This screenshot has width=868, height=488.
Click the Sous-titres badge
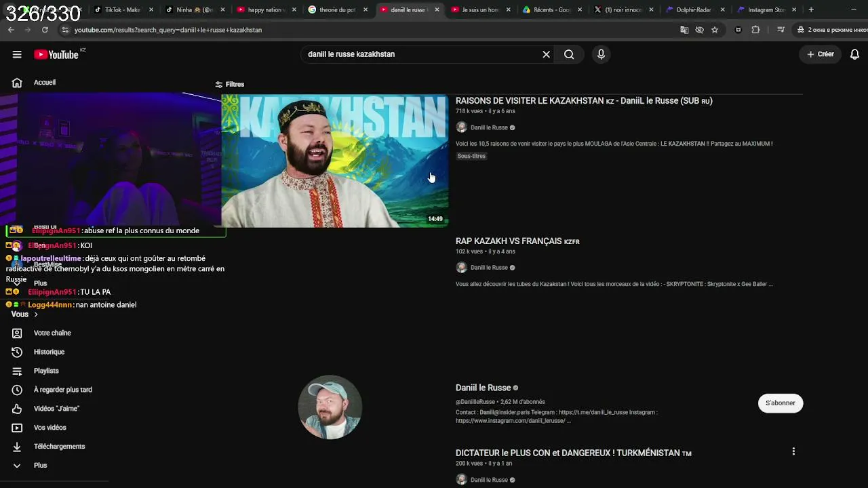(x=471, y=156)
